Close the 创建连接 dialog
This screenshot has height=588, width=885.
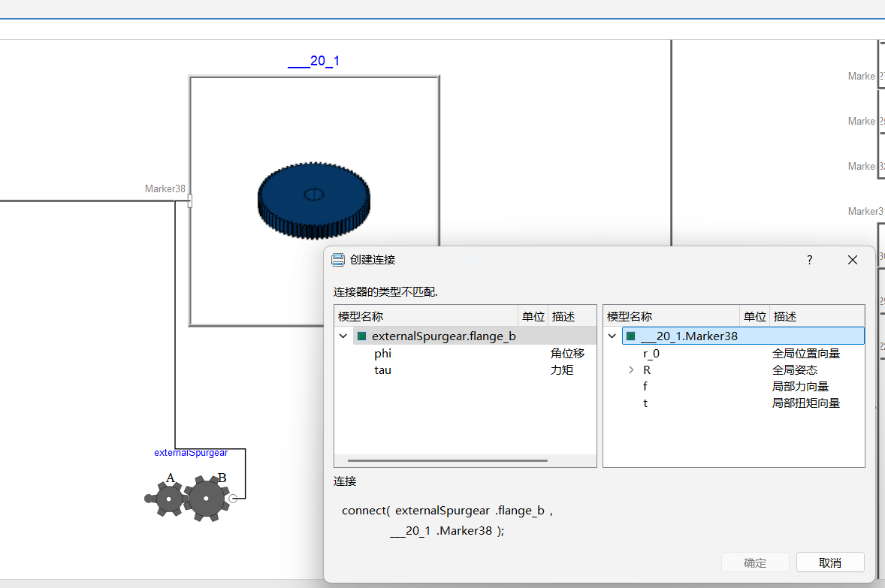click(x=852, y=260)
